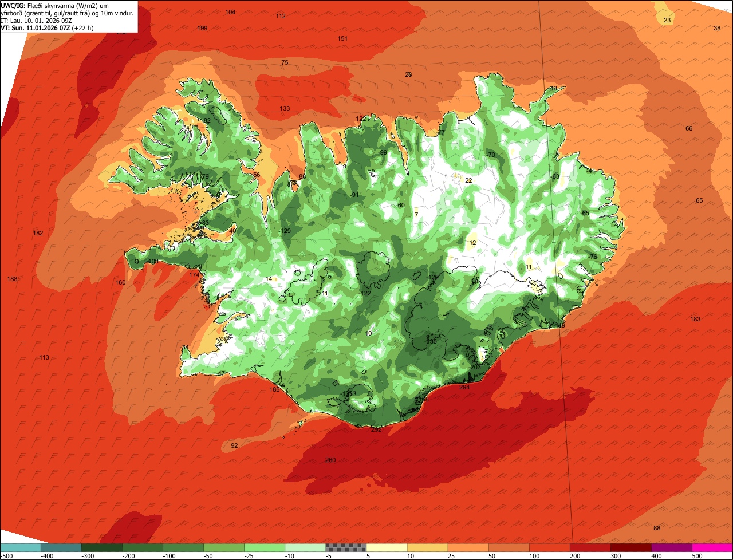This screenshot has width=733, height=560.
Task: Click the map value '14' in western Iceland
Action: pyautogui.click(x=269, y=279)
